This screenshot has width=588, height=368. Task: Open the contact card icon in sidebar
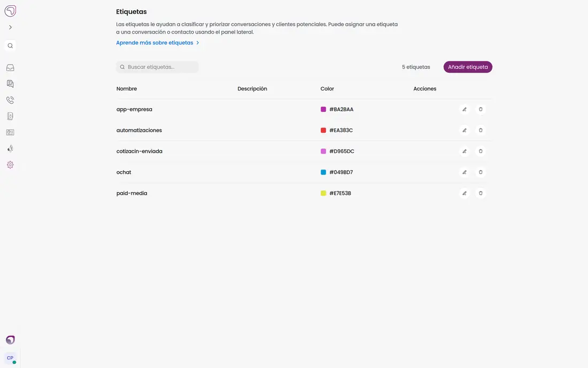(11, 133)
